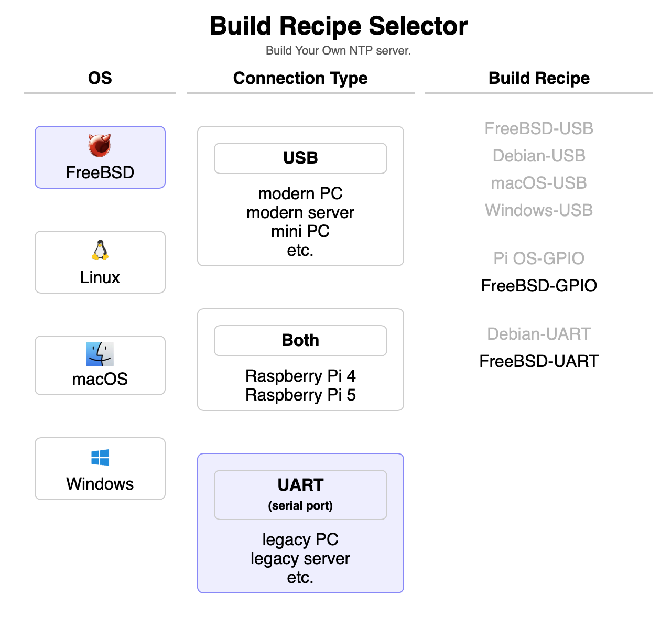Click the Linux Tux penguin icon
The width and height of the screenshot is (672, 627).
(x=100, y=250)
